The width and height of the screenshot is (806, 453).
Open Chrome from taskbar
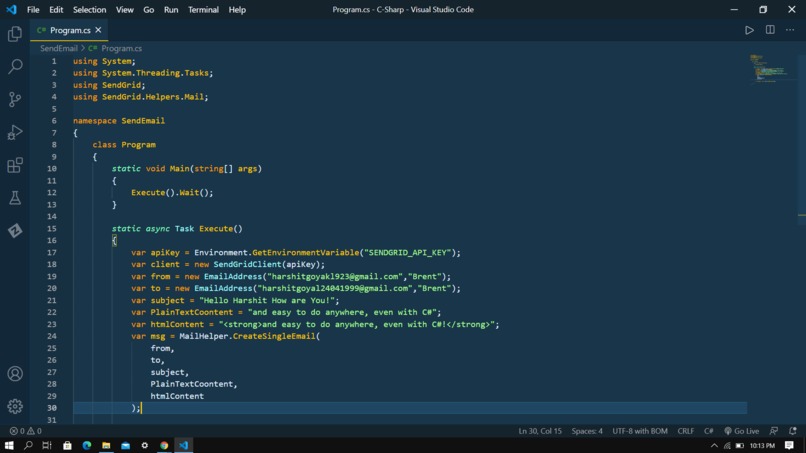(x=164, y=445)
